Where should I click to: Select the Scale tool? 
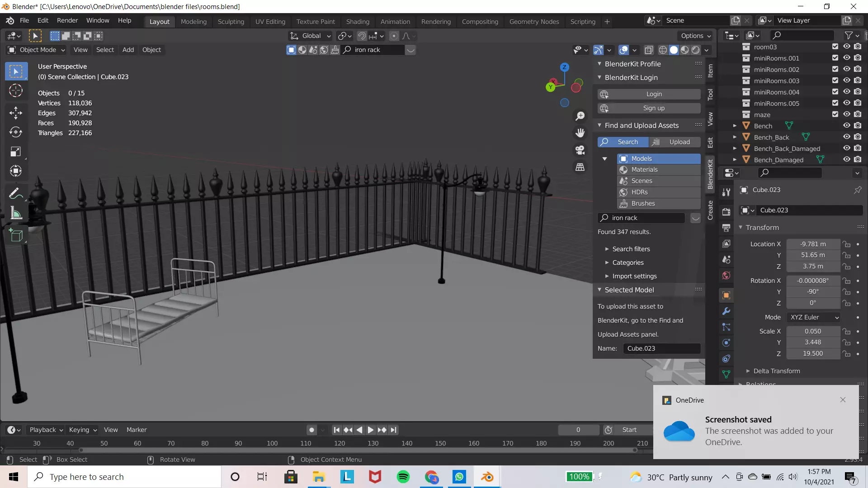click(16, 151)
